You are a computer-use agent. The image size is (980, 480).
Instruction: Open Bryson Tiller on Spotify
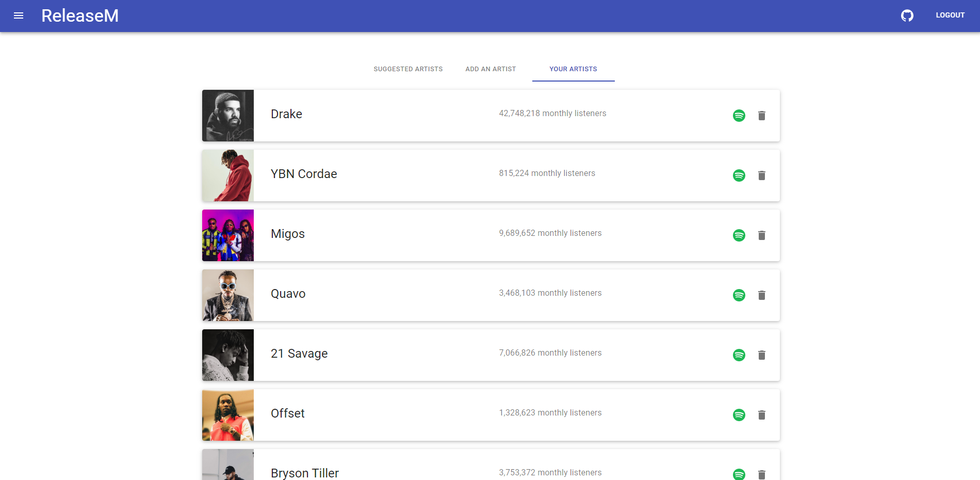tap(739, 474)
